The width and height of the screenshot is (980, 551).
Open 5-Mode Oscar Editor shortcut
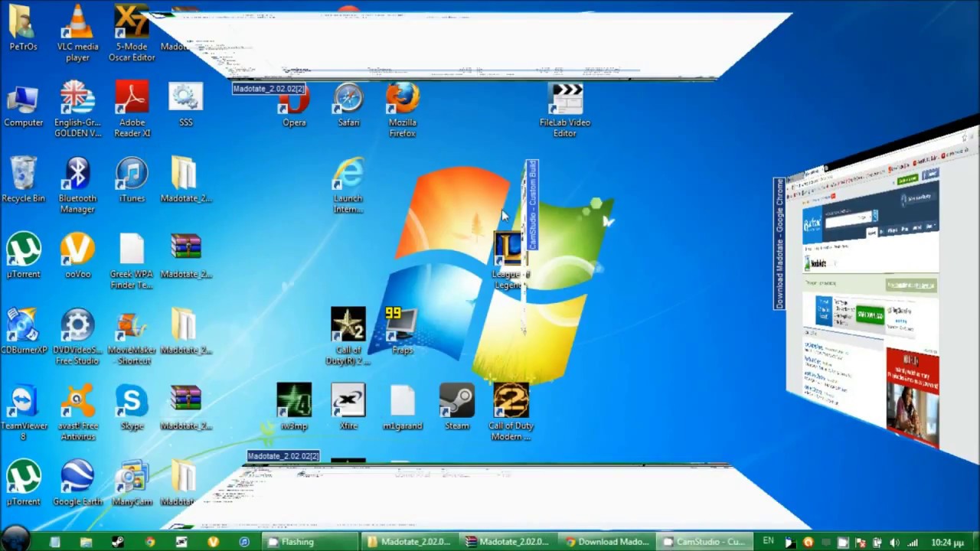coord(132,33)
